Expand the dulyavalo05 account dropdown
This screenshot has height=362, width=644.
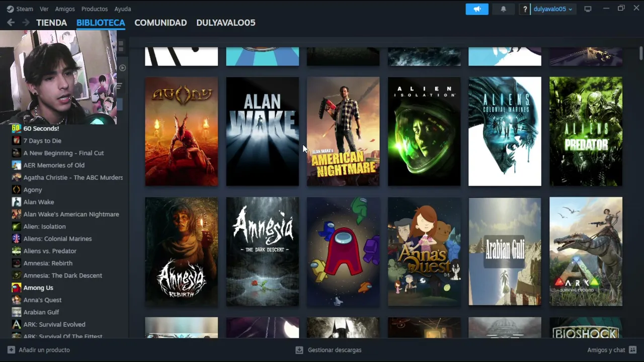click(x=552, y=9)
